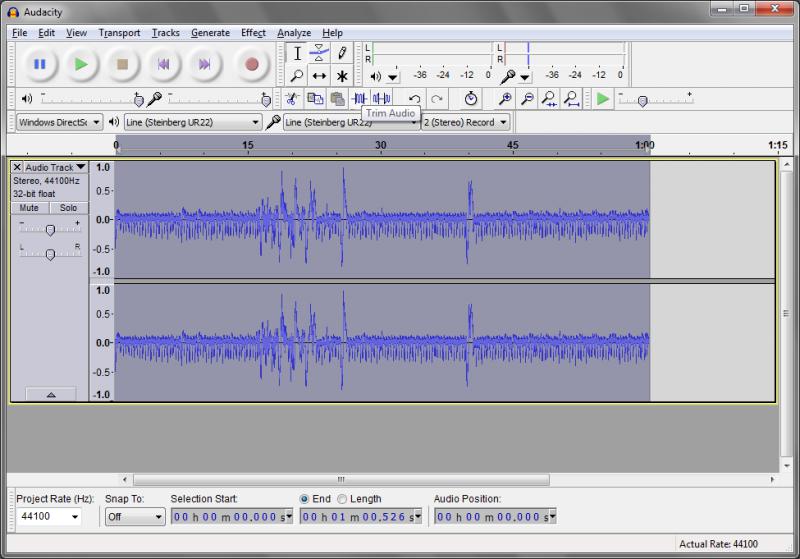Screen dimensions: 800x559
Task: Click the Silence Audio icon
Action: click(x=381, y=98)
